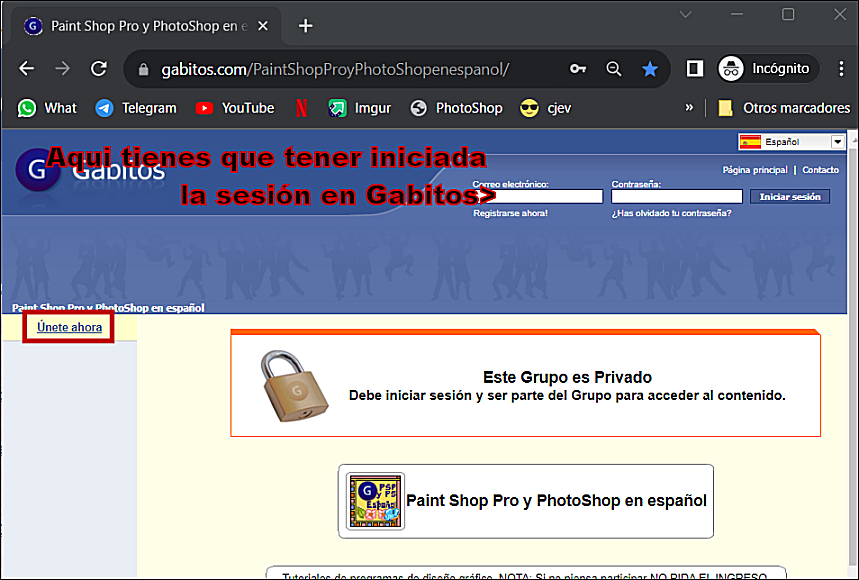Open the Netflix bookmark icon
This screenshot has height=580, width=859.
click(x=301, y=108)
